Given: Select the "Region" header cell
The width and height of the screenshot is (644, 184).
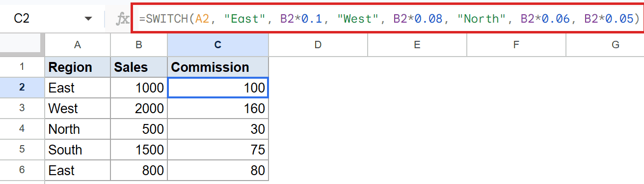Looking at the screenshot, I should coord(78,67).
